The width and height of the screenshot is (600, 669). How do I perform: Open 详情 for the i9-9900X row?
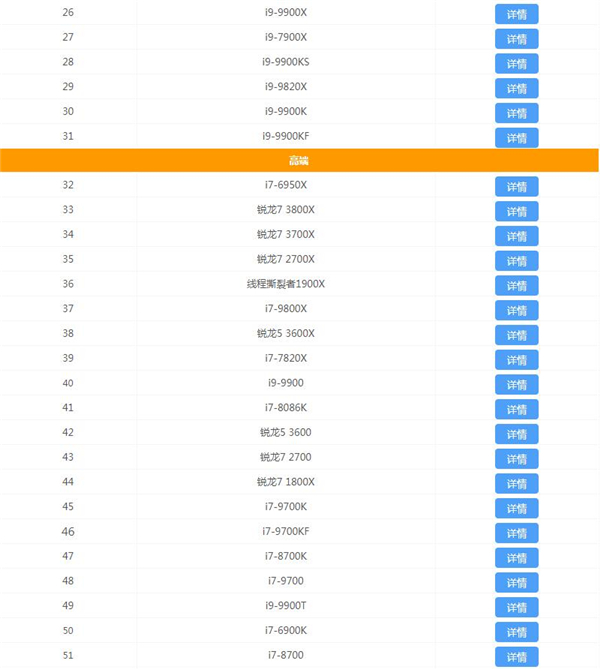coord(516,14)
